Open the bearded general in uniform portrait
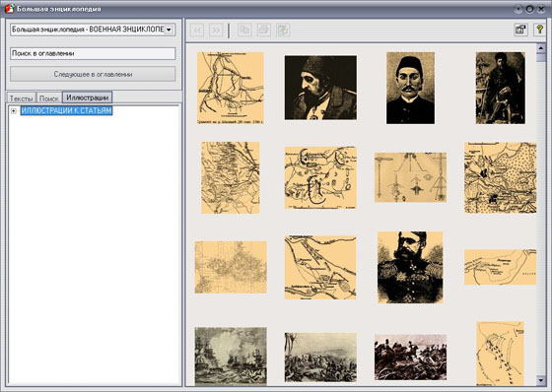Image resolution: width=552 pixels, height=392 pixels. (410, 268)
